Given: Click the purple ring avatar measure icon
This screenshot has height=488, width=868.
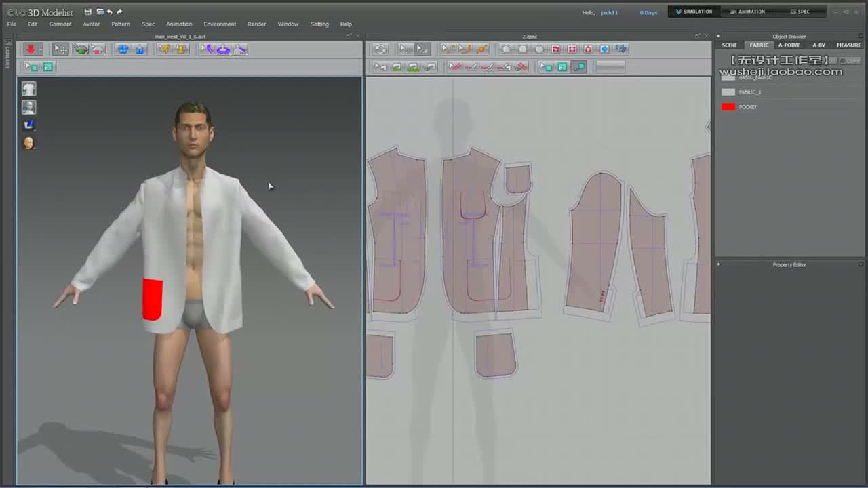Looking at the screenshot, I should pos(223,49).
